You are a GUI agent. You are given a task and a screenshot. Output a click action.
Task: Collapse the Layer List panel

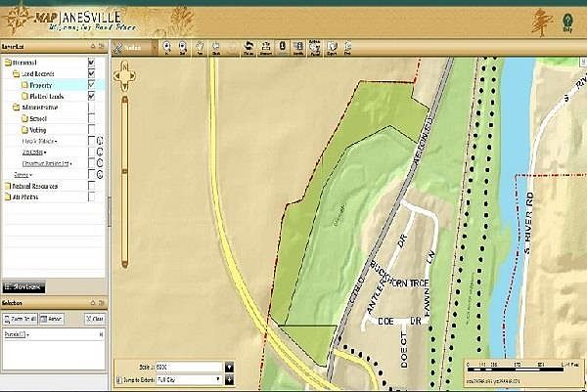(93, 46)
